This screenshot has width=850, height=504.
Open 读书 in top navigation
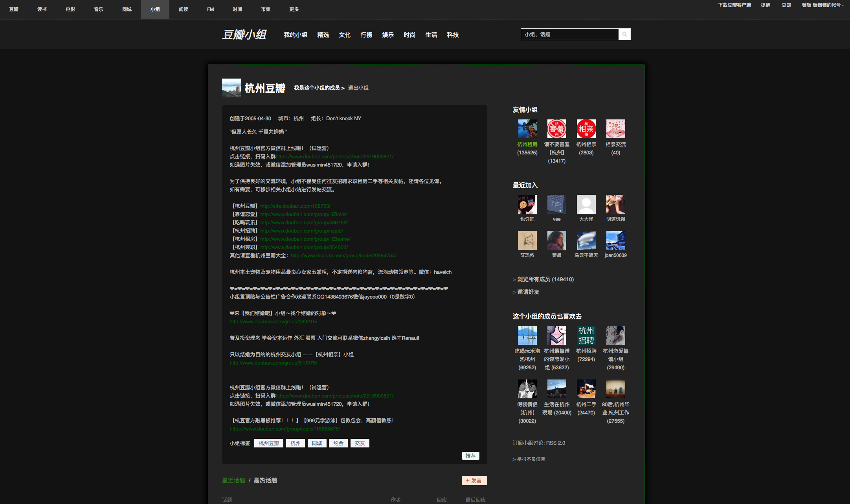pos(42,9)
